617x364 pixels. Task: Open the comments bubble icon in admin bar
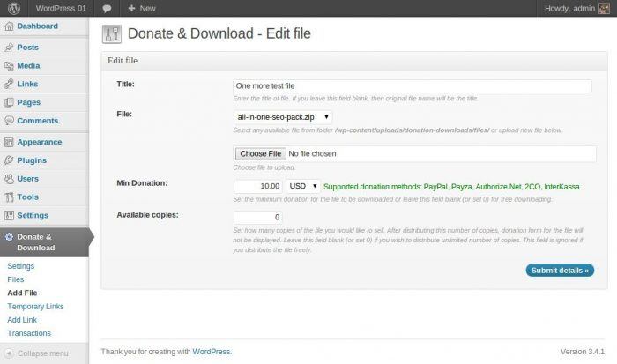[107, 9]
